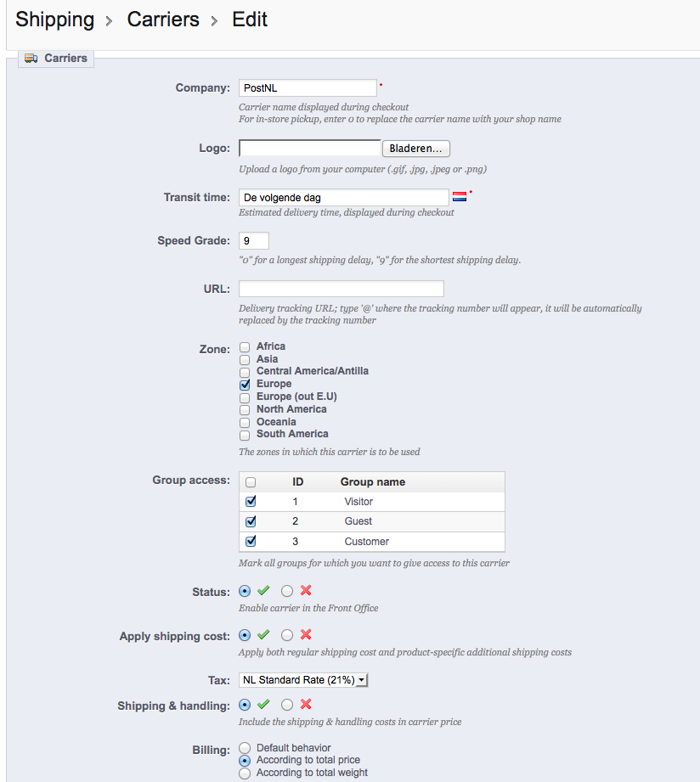Screen dimensions: 700x782
Task: Open the Tax rate dropdown
Action: tap(303, 680)
